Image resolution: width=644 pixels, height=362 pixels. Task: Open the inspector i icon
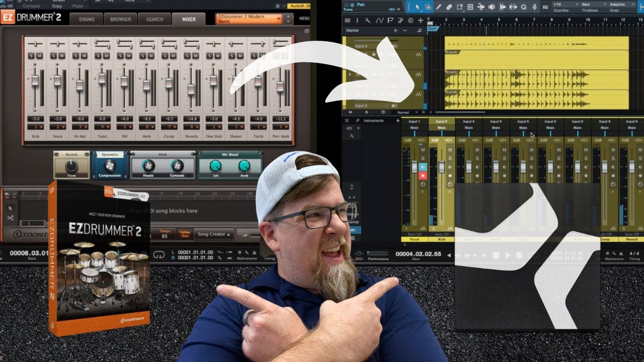pyautogui.click(x=358, y=21)
